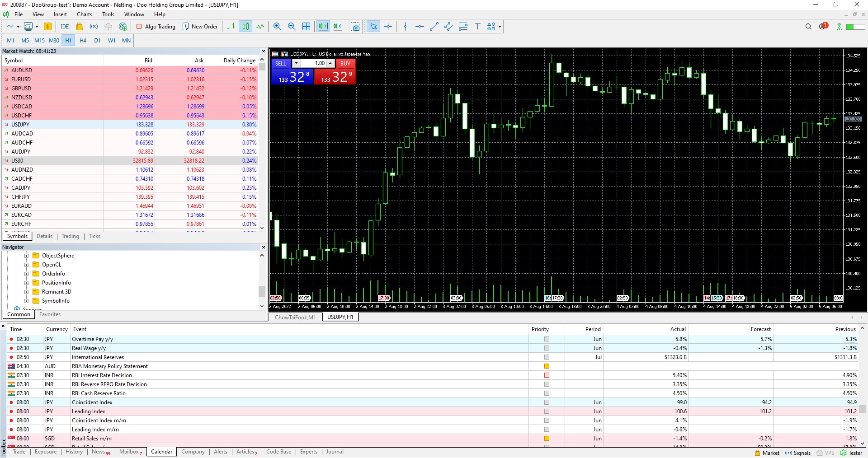Expand the OpenCL folder in Navigator
The image size is (868, 458).
tap(27, 265)
